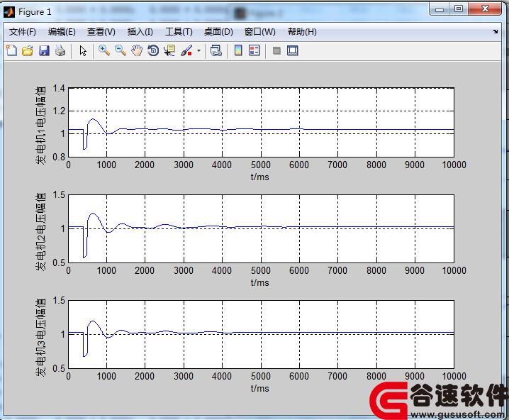Open the 查看(V) menu
Screen dimensions: 509x420
pos(101,32)
